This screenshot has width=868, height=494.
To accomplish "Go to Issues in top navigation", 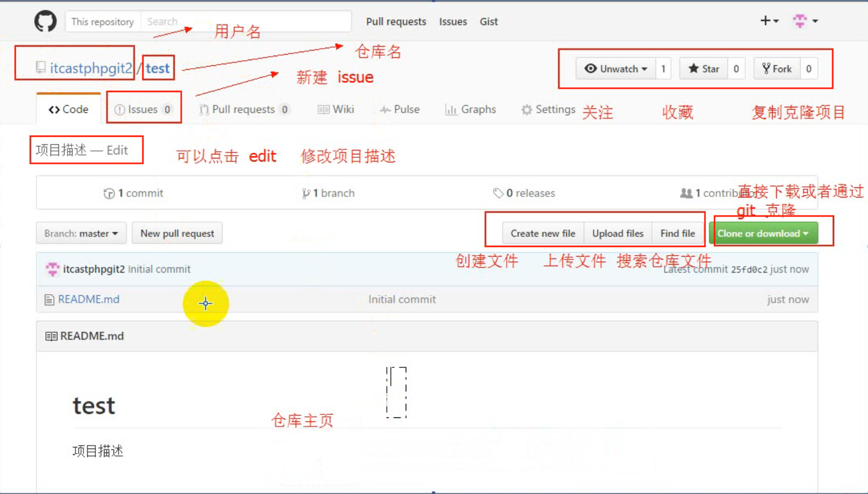I will pyautogui.click(x=453, y=22).
